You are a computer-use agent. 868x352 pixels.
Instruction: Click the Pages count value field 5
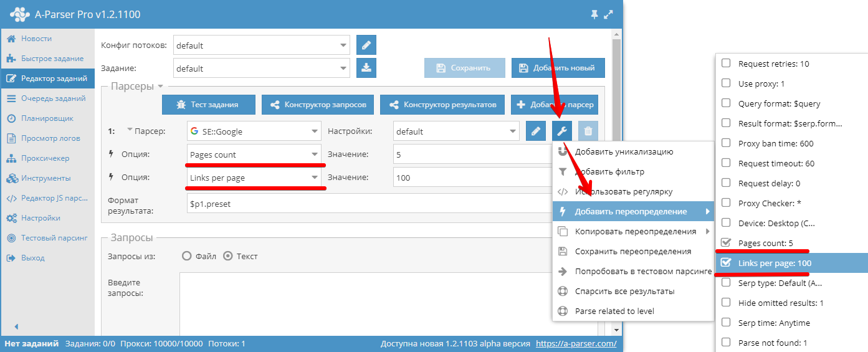pos(472,154)
